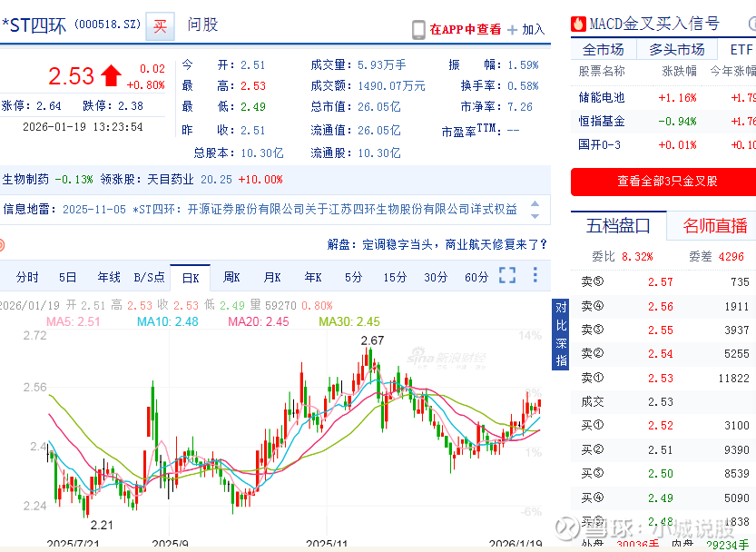The image size is (756, 552).
Task: Click 委比 8.32% value
Action: (x=637, y=257)
